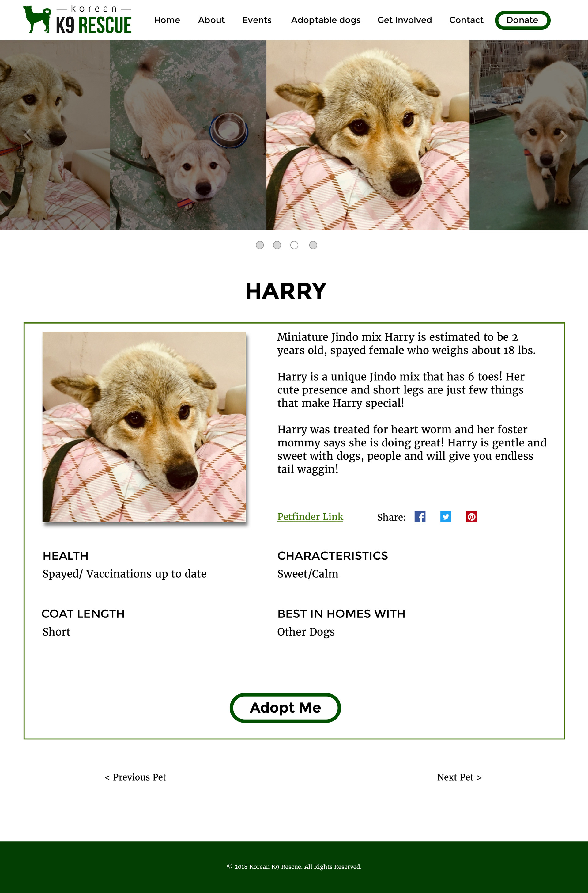Select the second gallery dot
The height and width of the screenshot is (893, 588).
pyautogui.click(x=277, y=245)
